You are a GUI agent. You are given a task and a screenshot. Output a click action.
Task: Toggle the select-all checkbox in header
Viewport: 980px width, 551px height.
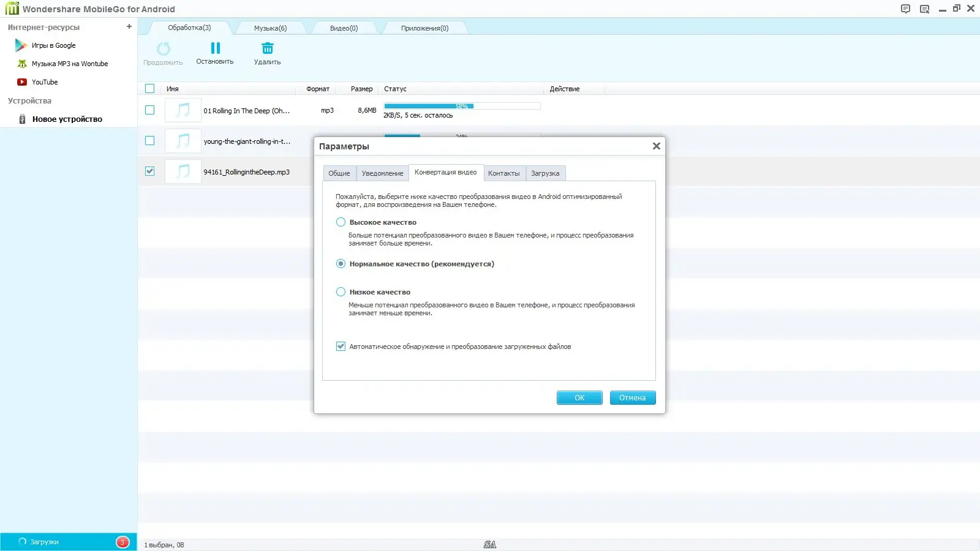[x=150, y=89]
